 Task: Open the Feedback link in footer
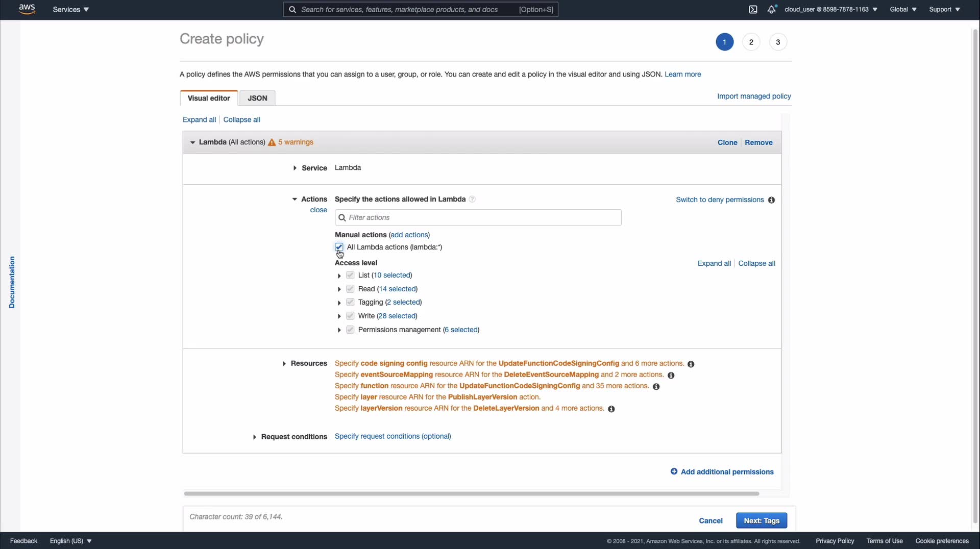click(x=23, y=541)
